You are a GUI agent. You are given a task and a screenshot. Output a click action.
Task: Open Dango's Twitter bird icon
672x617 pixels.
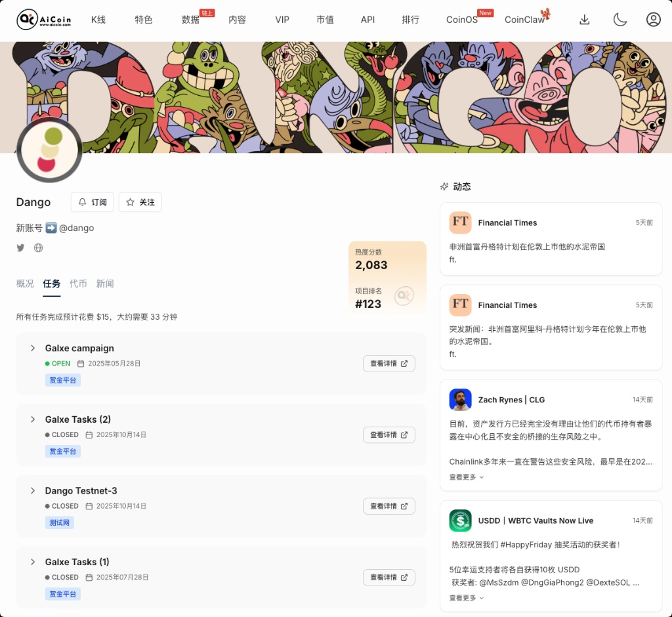pos(20,247)
